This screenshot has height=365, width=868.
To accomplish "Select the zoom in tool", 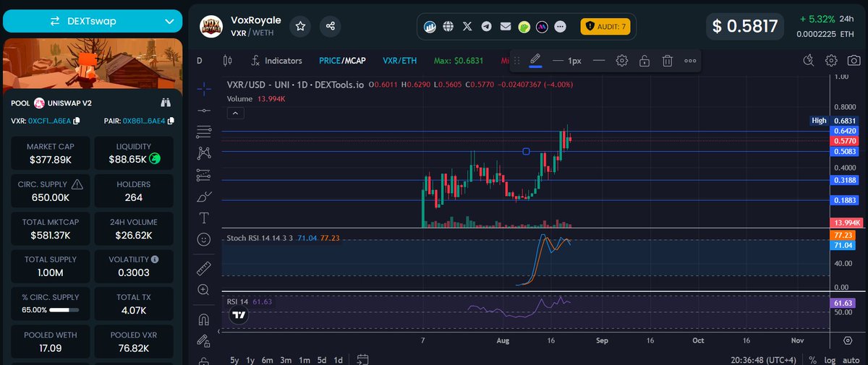I will point(204,290).
